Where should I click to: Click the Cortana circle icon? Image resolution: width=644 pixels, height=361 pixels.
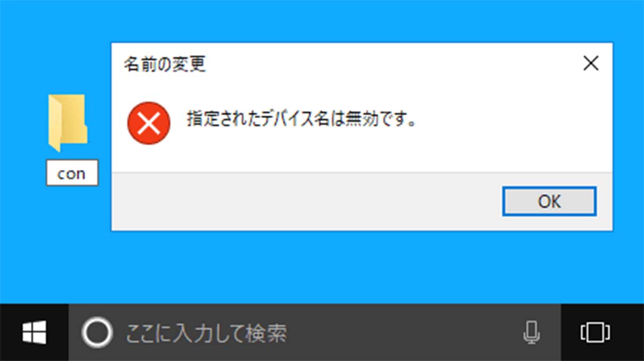pyautogui.click(x=97, y=333)
